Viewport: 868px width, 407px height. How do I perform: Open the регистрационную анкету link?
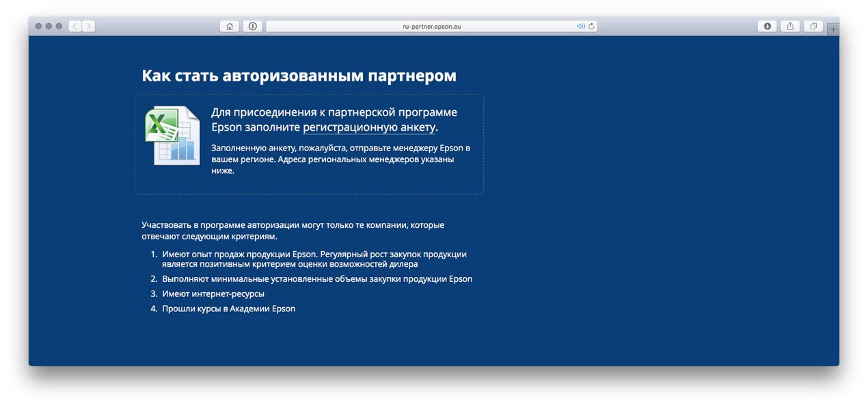pos(369,128)
